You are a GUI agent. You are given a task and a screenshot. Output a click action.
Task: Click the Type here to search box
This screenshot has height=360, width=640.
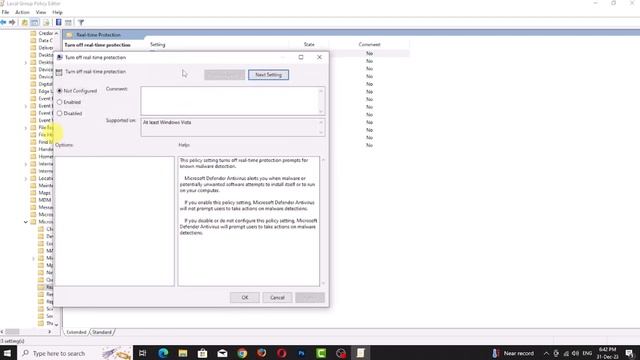[x=76, y=353]
